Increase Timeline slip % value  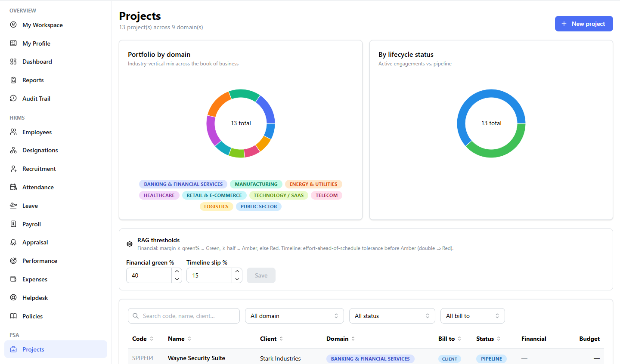(237, 271)
